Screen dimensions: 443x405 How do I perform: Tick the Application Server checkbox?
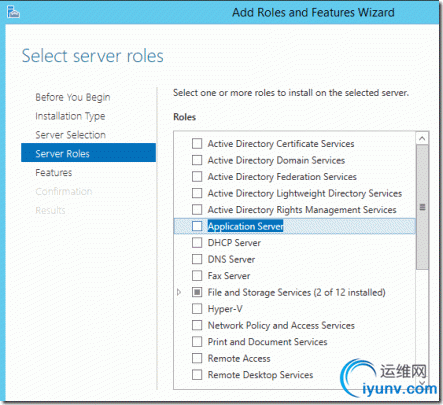pyautogui.click(x=197, y=226)
